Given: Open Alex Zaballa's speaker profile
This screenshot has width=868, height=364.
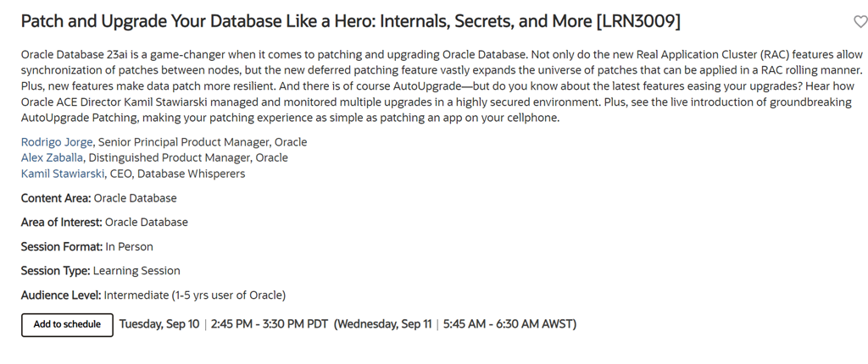Looking at the screenshot, I should click(x=51, y=157).
